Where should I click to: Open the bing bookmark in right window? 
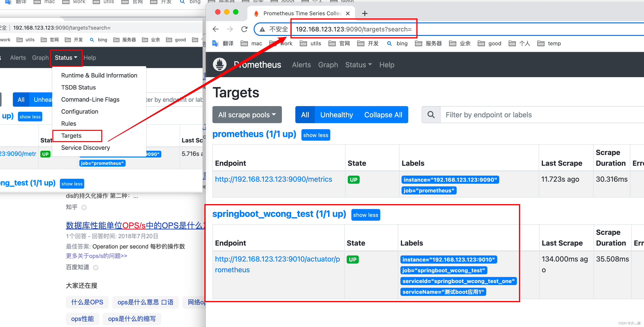pos(397,44)
